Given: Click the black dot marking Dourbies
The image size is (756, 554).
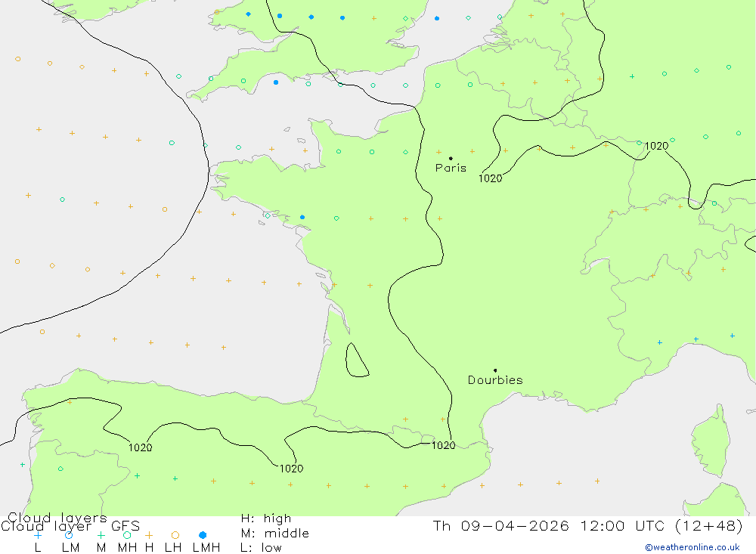Looking at the screenshot, I should [x=495, y=370].
